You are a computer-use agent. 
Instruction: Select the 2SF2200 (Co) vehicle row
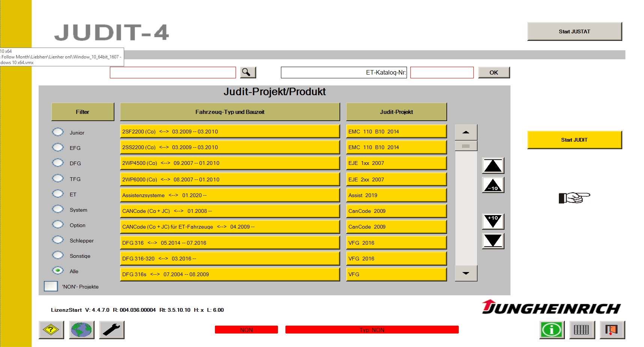tap(230, 132)
